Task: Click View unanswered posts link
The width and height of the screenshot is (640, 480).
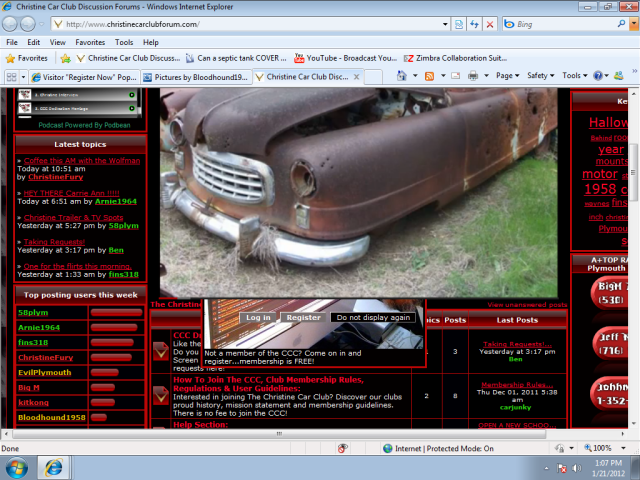Action: 527,305
